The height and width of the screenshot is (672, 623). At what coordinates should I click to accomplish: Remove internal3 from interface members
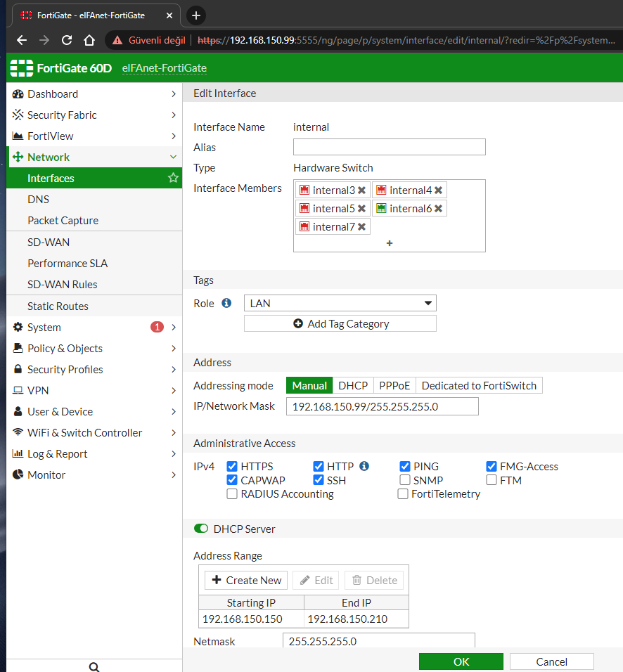click(361, 190)
